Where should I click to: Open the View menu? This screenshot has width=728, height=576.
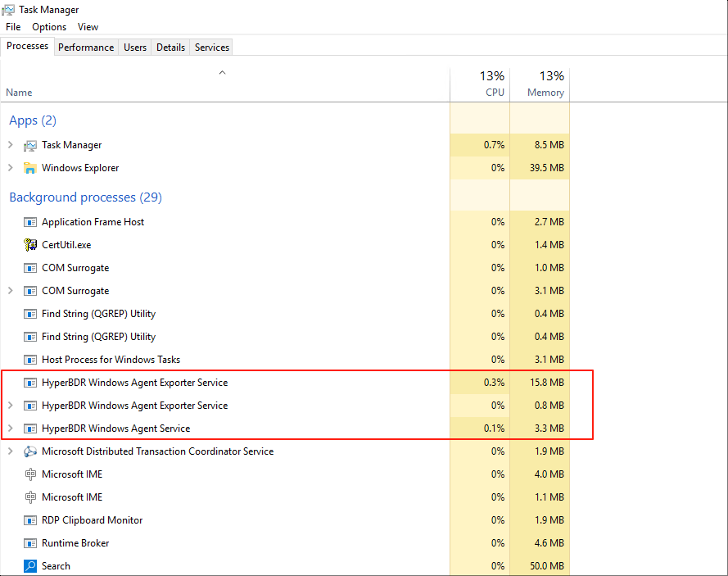[x=88, y=27]
